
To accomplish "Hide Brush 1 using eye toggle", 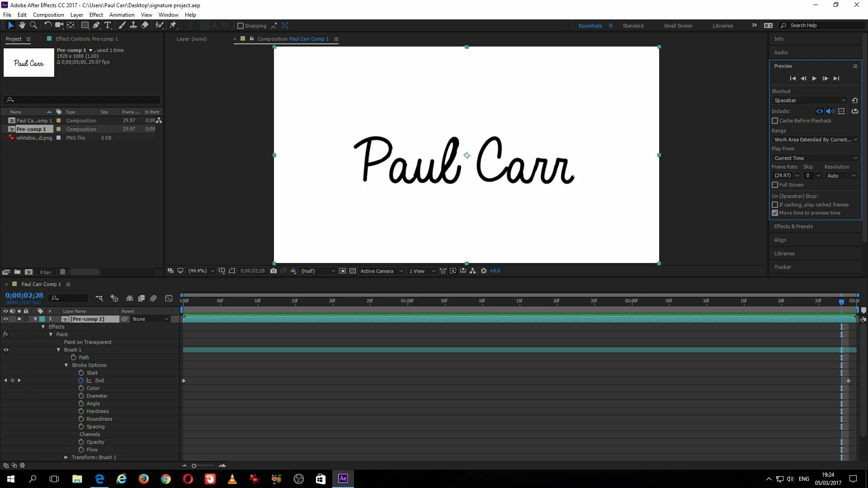I will point(6,350).
